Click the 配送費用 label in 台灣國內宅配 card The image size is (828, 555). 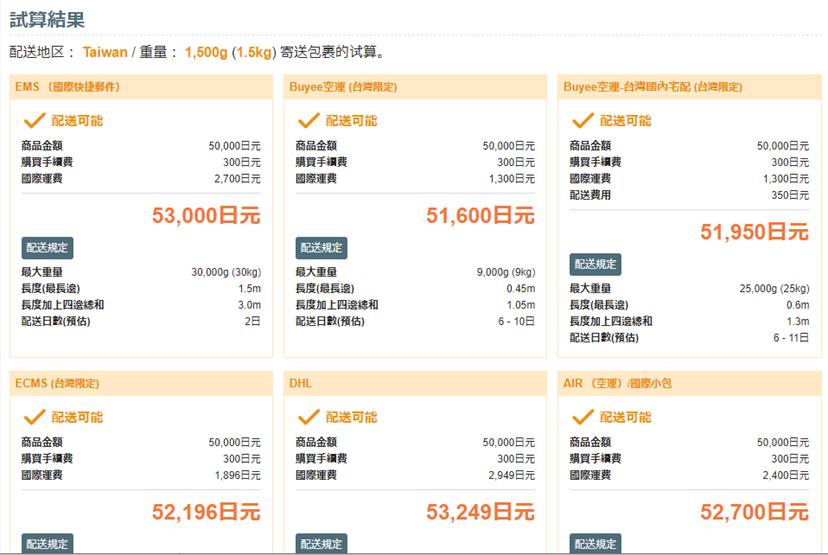click(x=590, y=195)
